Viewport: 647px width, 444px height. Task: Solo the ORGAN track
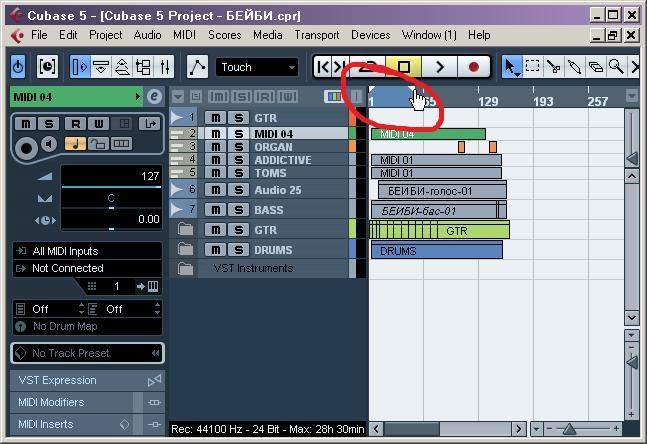pos(238,147)
